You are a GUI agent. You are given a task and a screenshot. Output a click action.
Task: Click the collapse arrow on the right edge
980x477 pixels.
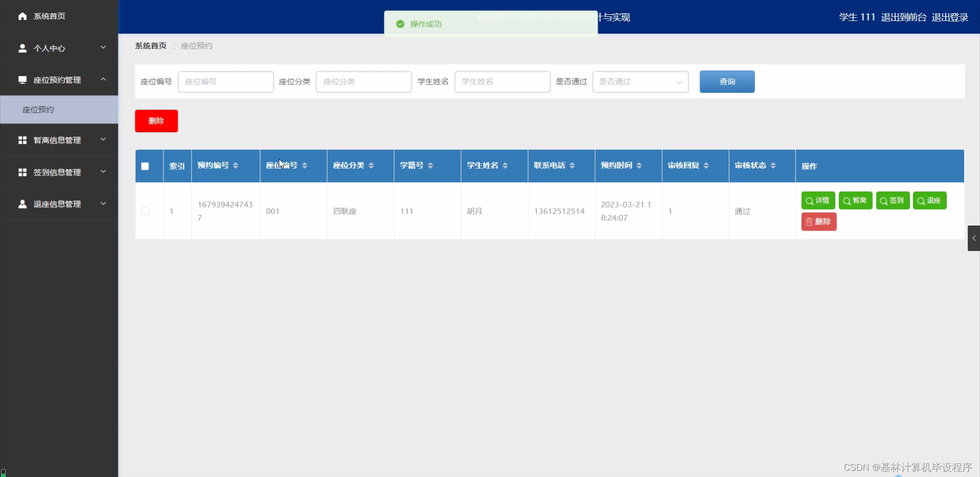click(973, 238)
